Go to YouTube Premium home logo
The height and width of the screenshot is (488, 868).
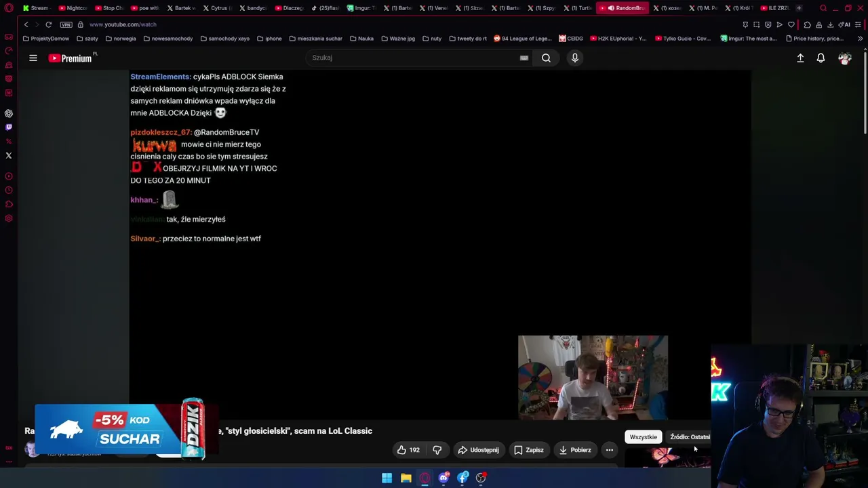[x=71, y=58]
